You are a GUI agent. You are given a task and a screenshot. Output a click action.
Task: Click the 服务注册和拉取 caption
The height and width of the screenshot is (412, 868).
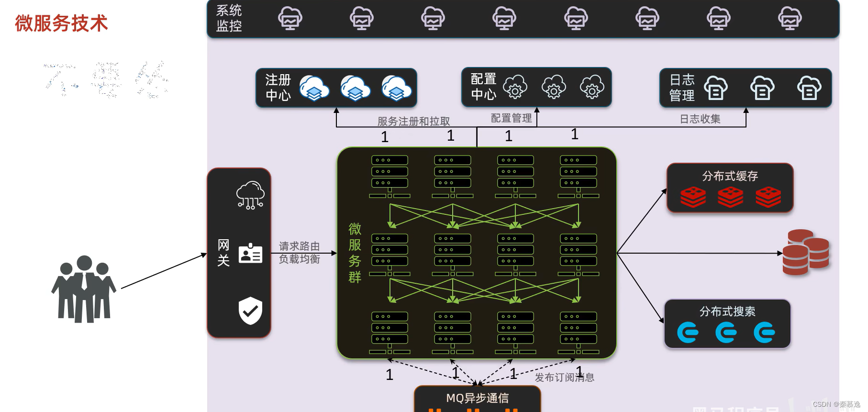(413, 121)
